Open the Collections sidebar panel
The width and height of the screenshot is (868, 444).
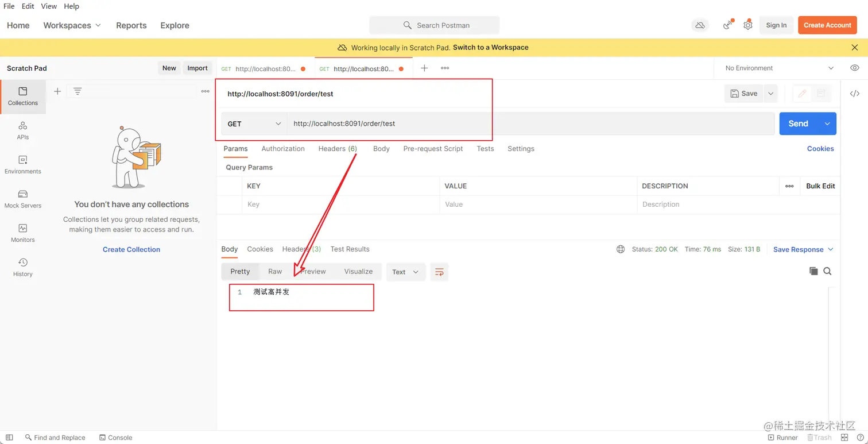[23, 96]
